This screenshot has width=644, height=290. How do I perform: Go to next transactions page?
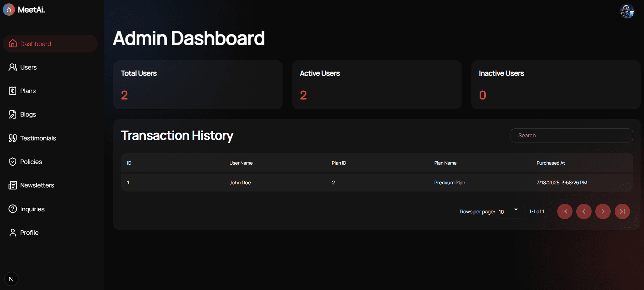[603, 212]
